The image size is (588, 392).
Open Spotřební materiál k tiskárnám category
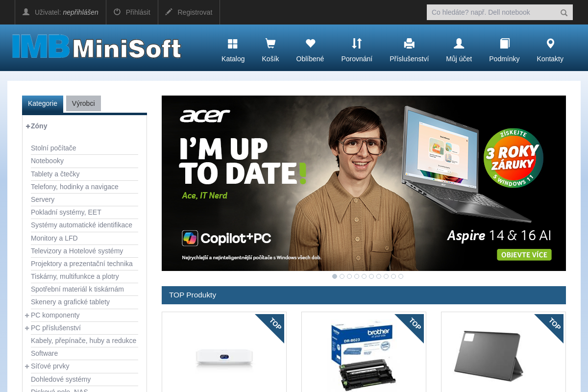click(77, 289)
